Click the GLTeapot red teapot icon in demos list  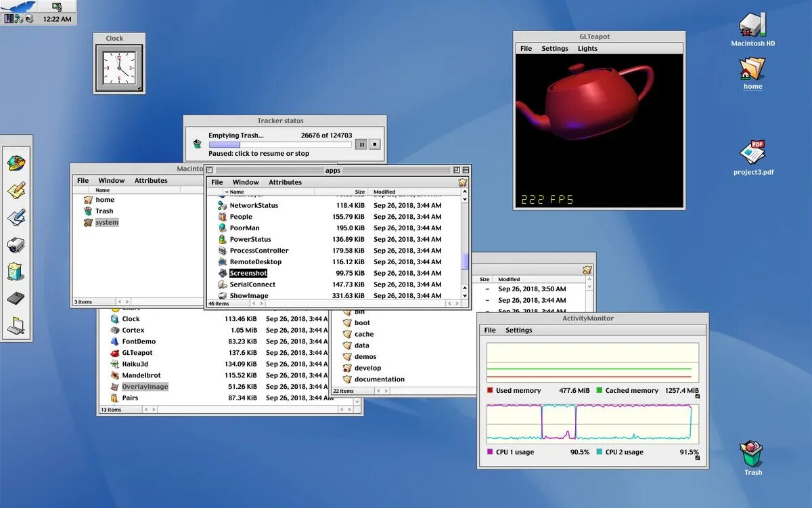[x=115, y=353]
